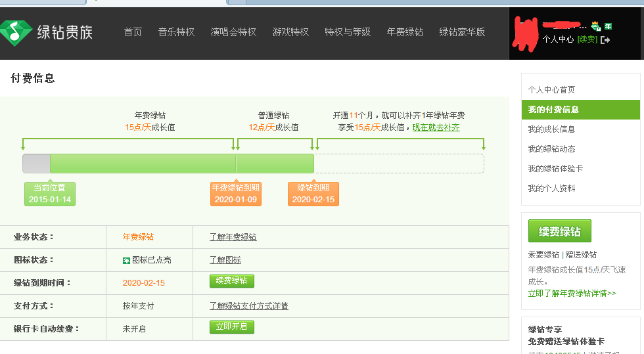The image size is (644, 354).
Task: Click the dashed empty progress segment
Action: click(x=399, y=164)
